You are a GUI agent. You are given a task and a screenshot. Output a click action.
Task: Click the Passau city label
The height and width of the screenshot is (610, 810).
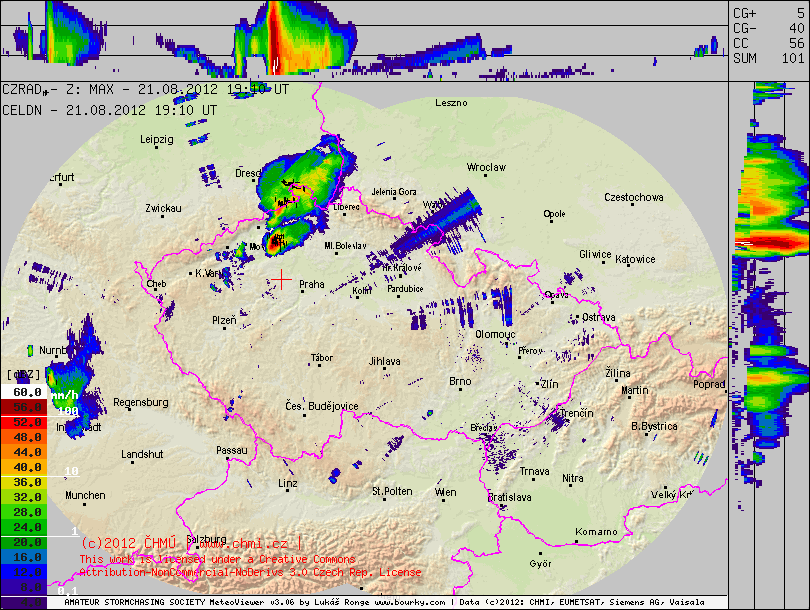pos(231,450)
